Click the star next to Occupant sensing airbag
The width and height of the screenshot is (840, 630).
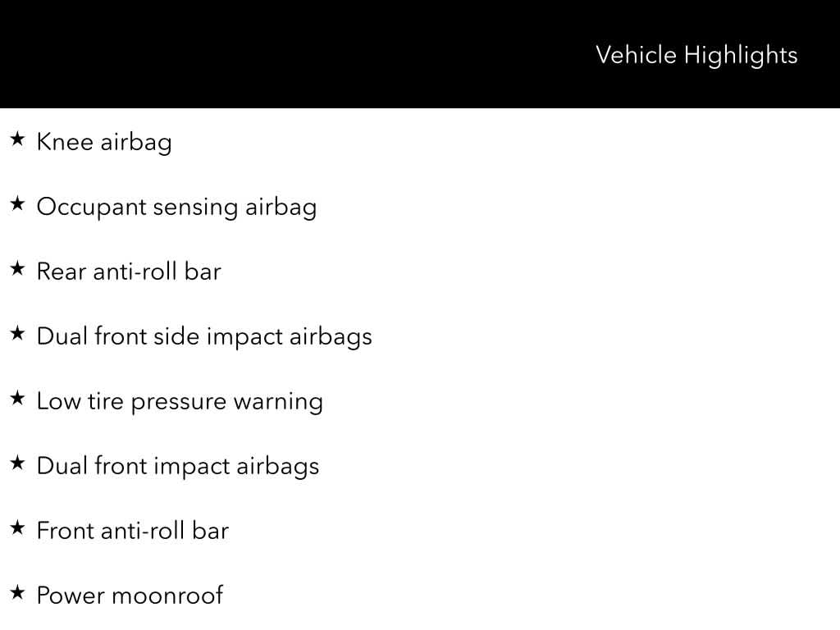[17, 205]
